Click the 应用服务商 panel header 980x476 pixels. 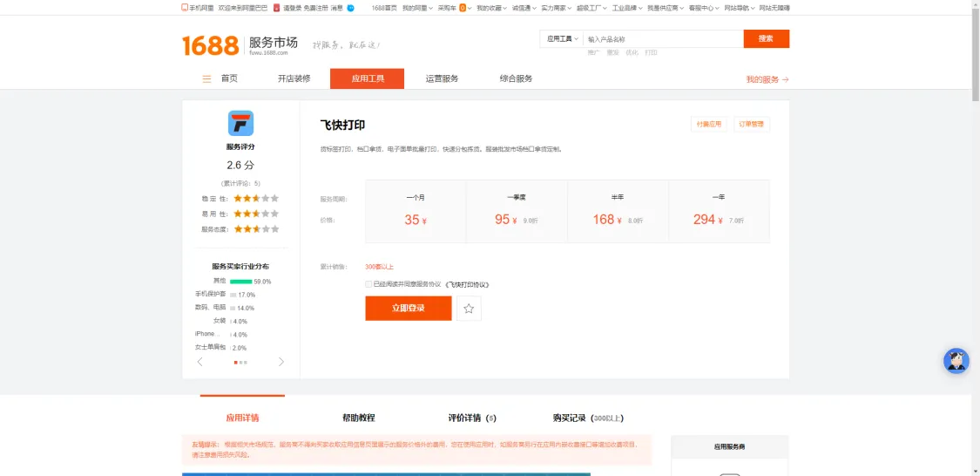click(729, 447)
